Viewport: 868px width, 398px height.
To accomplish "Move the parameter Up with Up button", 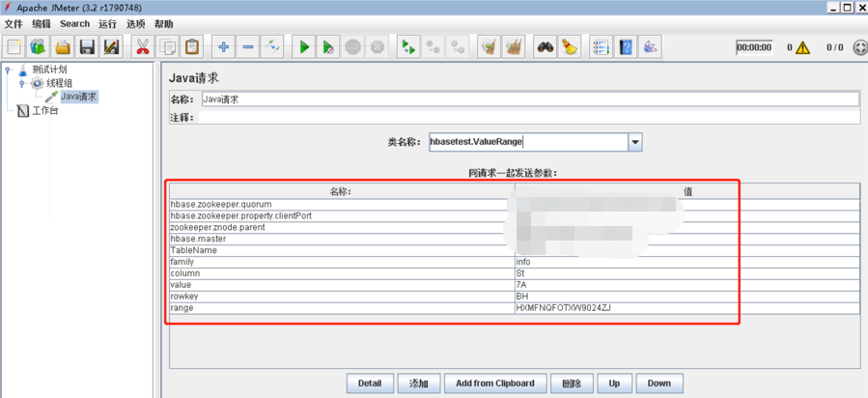I will [x=614, y=384].
